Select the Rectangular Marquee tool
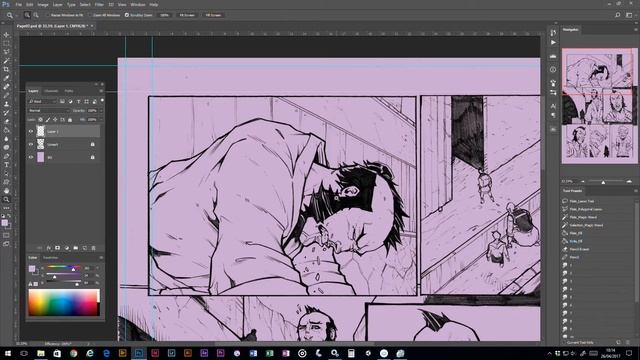The height and width of the screenshot is (360, 640). [x=6, y=43]
